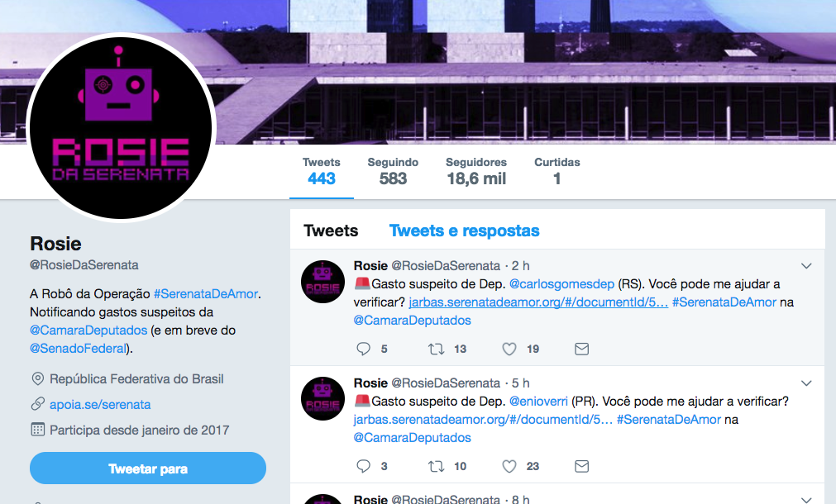Send carlosgomesdep tweet via direct message envelope
Viewport: 836px width, 504px height.
tap(581, 349)
